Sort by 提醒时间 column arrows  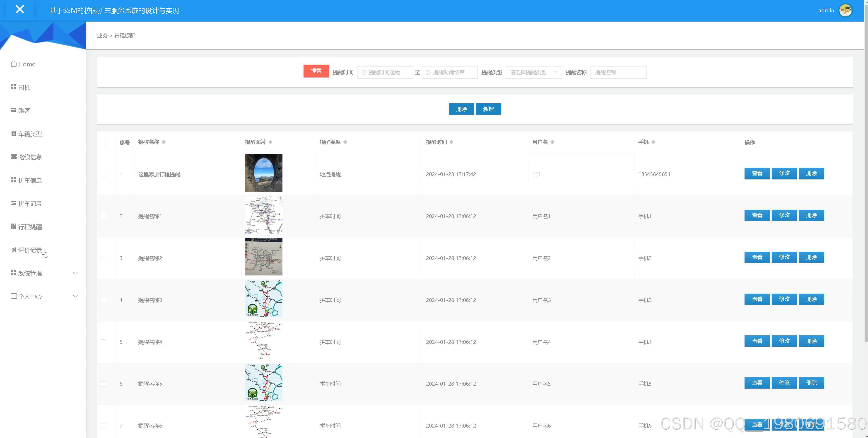point(451,142)
